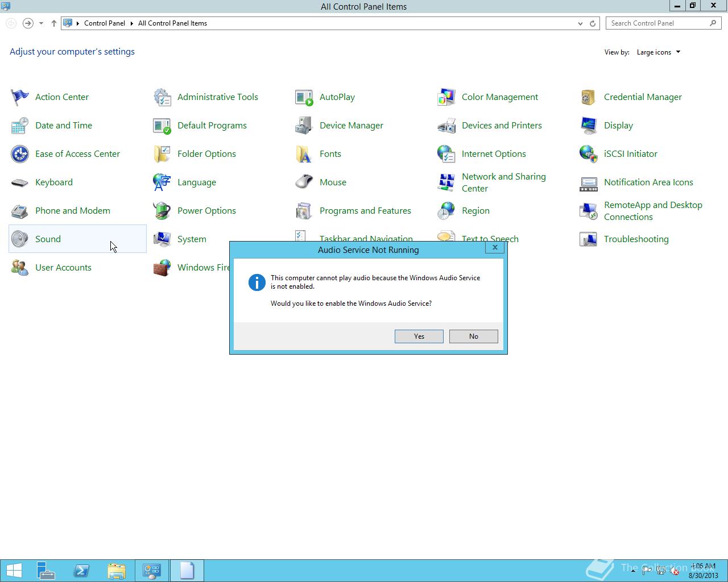728x582 pixels.
Task: Open RemoteApp and Desktop Connections icon
Action: point(589,211)
